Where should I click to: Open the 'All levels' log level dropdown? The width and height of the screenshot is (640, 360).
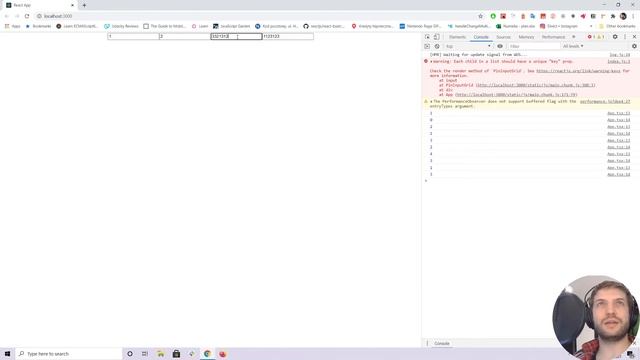point(573,46)
